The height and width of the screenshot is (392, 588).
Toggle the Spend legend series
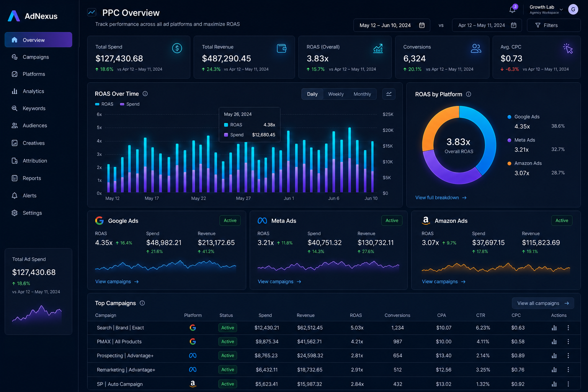130,104
